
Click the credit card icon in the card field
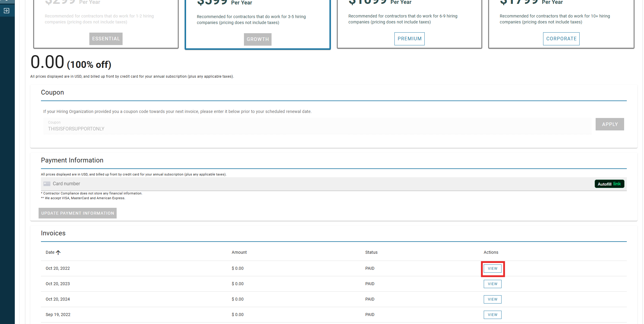pos(47,184)
